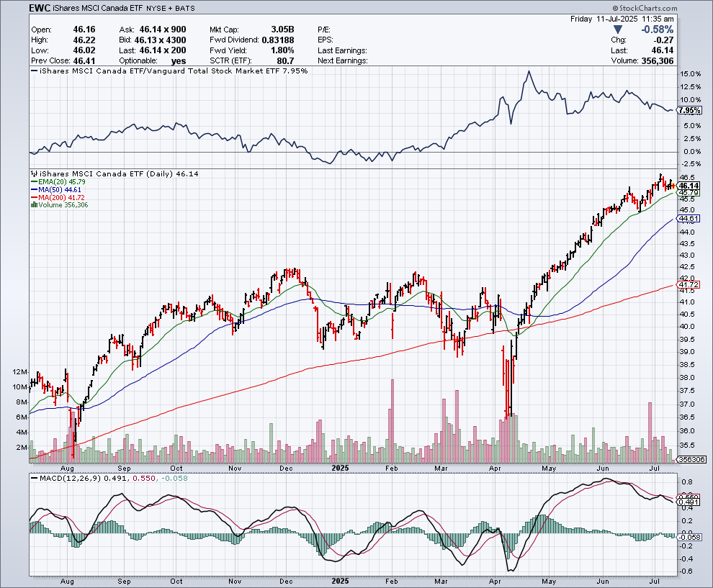The image size is (713, 588).
Task: Click the -0.6 label on the MACD axis
Action: pos(686,571)
